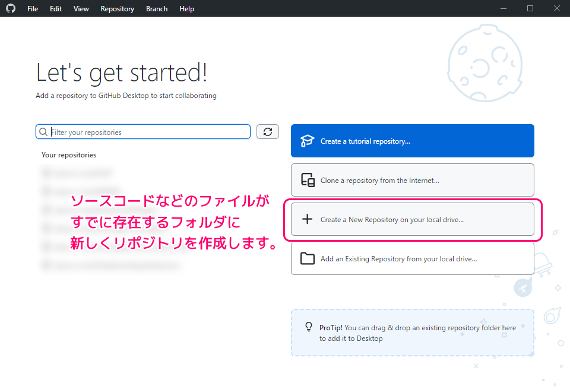Open the View menu
The width and height of the screenshot is (570, 392).
(x=81, y=9)
